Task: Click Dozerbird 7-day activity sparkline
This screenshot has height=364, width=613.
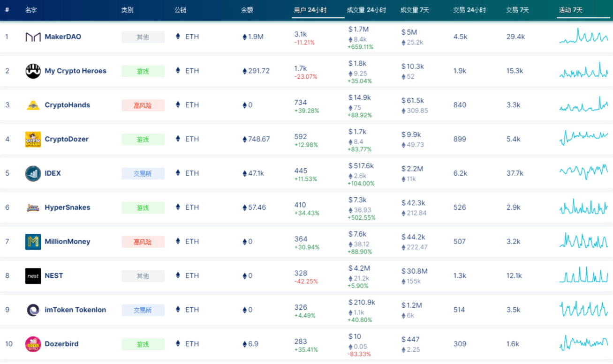Action: [583, 343]
